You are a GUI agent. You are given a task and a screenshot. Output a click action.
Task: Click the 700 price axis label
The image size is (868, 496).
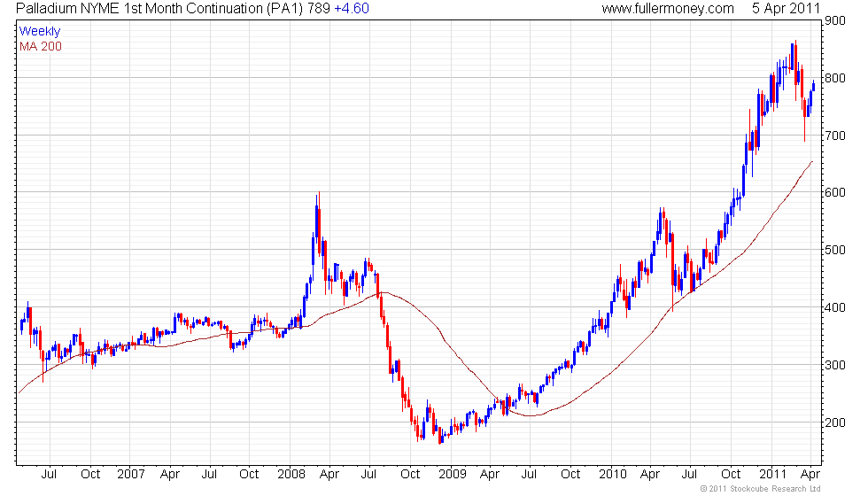click(834, 136)
